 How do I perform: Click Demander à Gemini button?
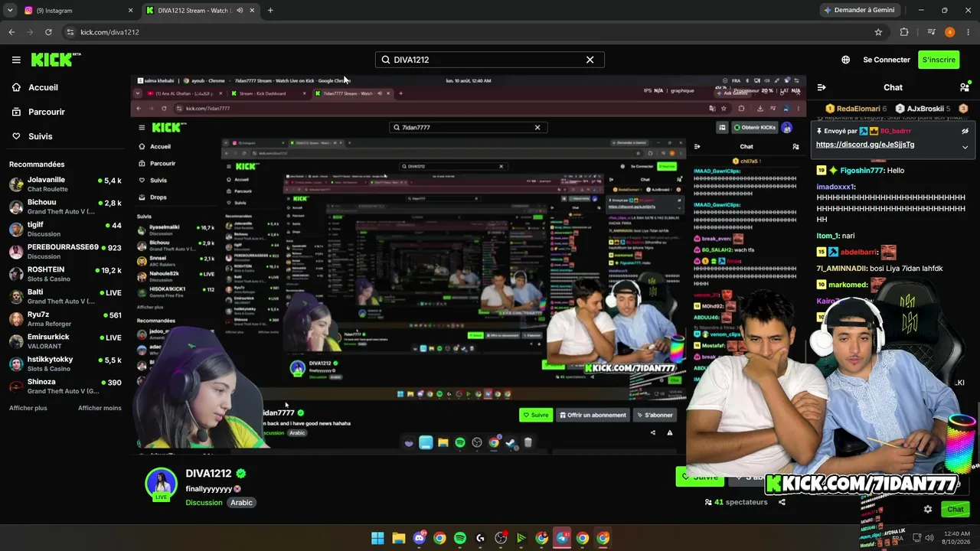pos(860,11)
